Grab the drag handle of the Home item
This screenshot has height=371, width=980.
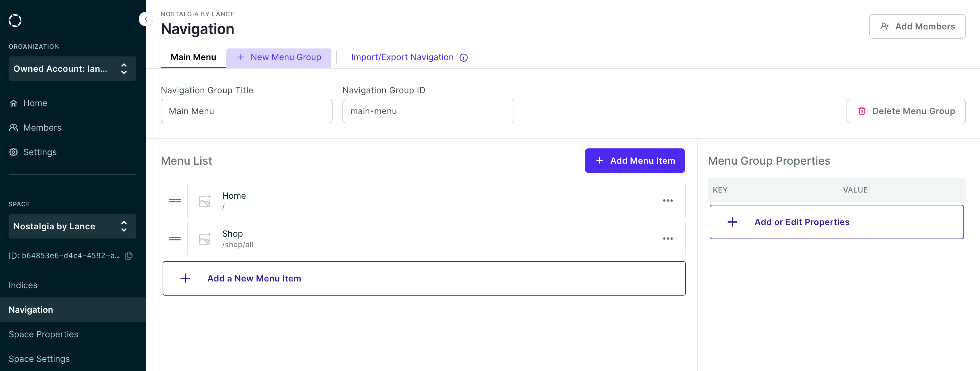tap(175, 200)
